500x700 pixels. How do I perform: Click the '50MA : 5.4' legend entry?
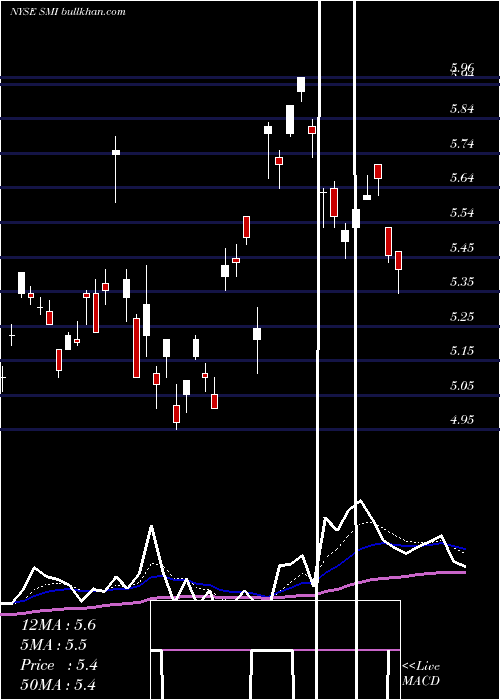[x=58, y=685]
